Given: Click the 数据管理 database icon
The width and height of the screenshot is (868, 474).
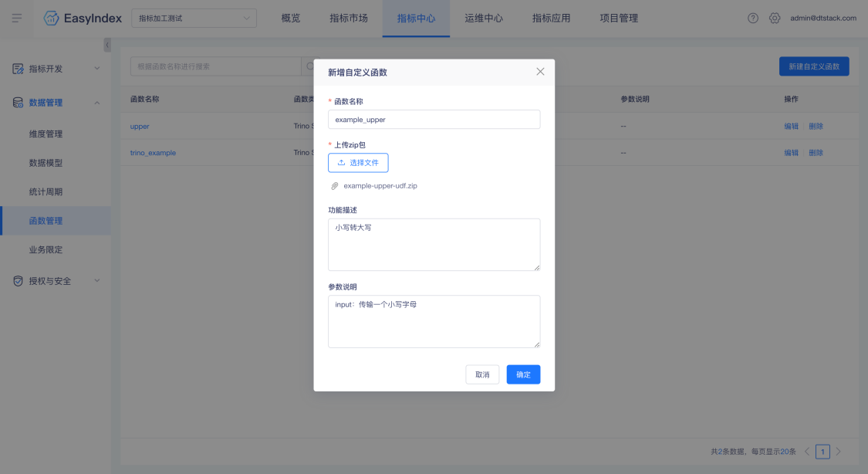Looking at the screenshot, I should coord(18,103).
